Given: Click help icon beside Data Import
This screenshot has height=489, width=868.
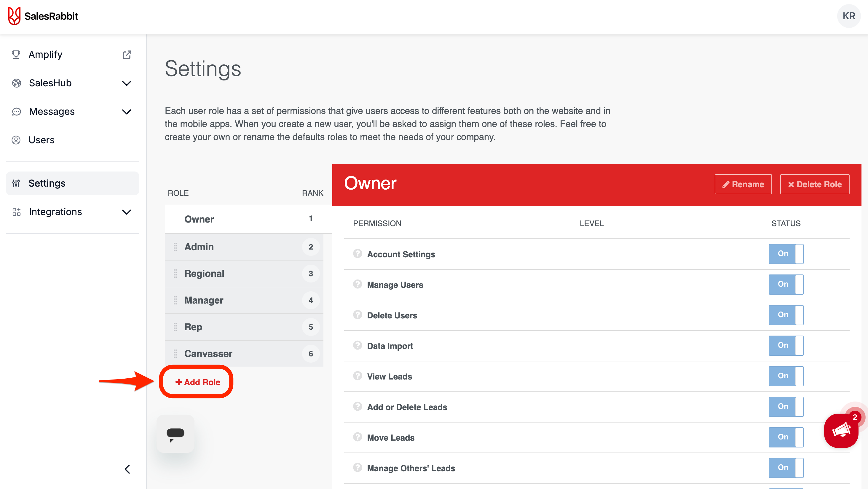Looking at the screenshot, I should [x=357, y=345].
